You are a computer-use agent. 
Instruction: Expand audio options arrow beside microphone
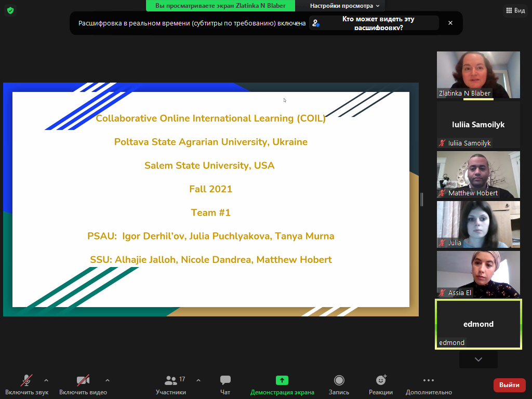point(46,380)
